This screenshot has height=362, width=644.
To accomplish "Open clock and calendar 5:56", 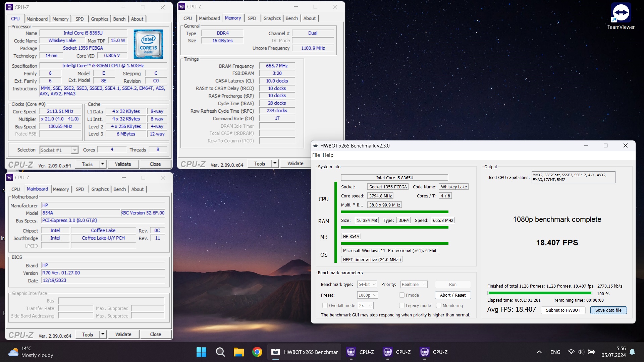I will 613,352.
